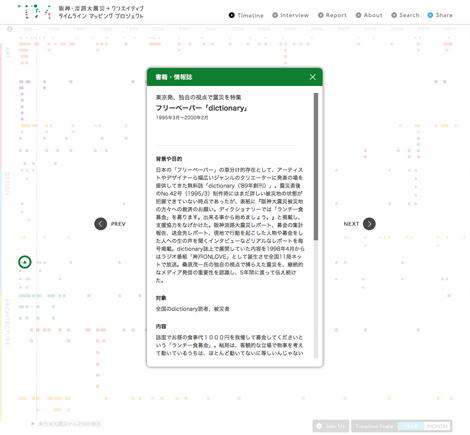Click the 2000 year label
This screenshot has height=435, width=470.
(158, 29)
